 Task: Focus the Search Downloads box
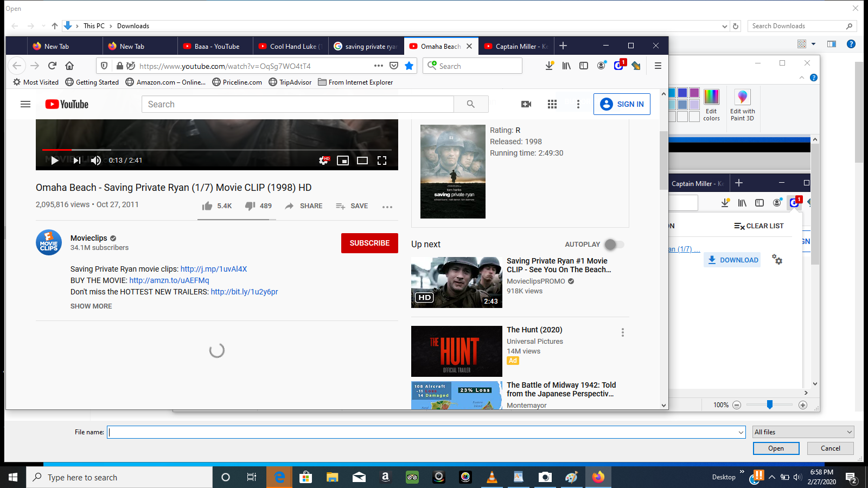[802, 26]
